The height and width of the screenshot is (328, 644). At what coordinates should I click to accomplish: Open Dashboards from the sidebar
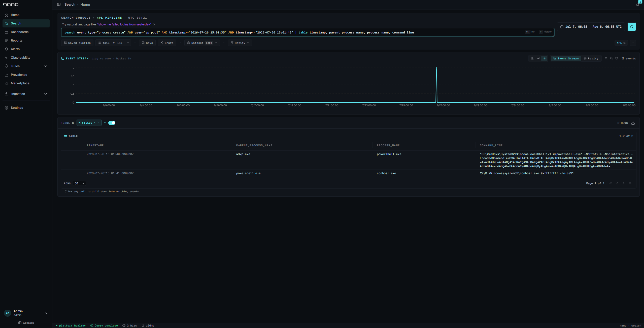[26, 32]
